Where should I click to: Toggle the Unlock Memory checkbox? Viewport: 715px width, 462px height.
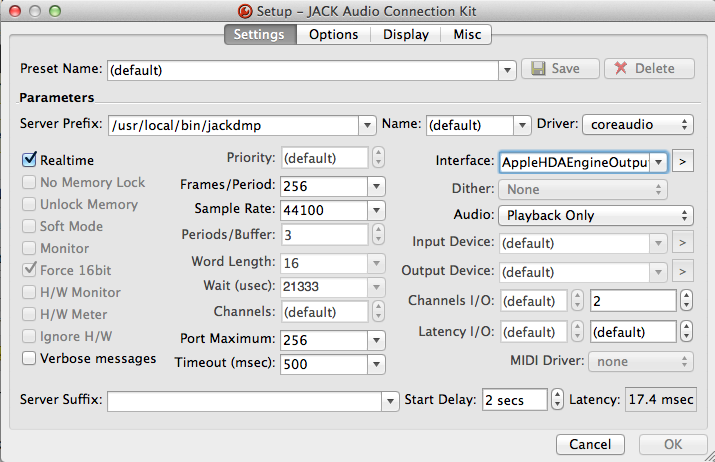(29, 204)
